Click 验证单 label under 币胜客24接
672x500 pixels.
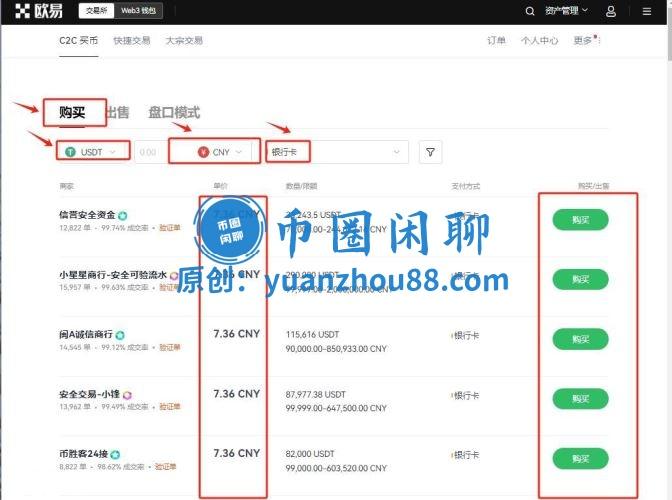[165, 467]
